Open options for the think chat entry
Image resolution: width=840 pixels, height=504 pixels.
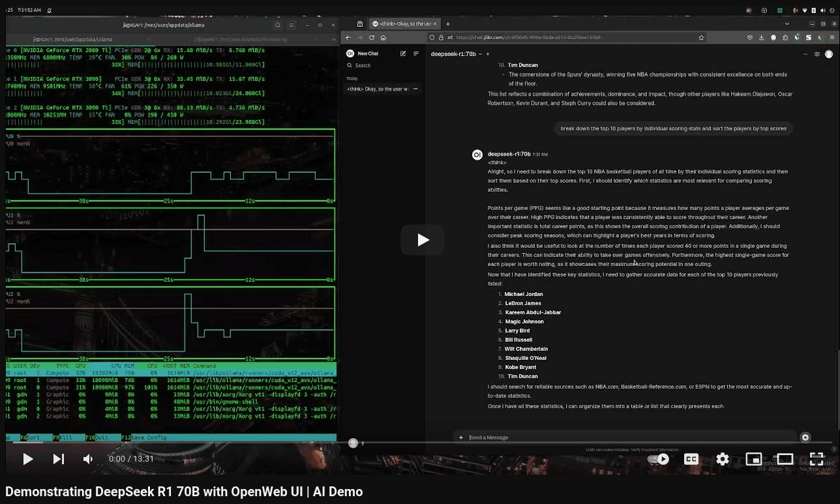(415, 89)
